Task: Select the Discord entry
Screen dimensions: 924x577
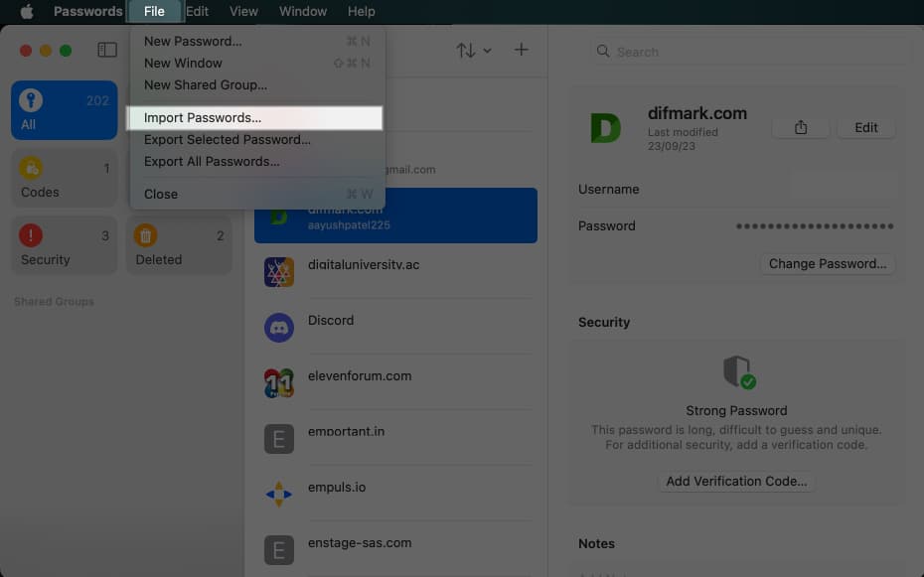Action: pos(396,327)
